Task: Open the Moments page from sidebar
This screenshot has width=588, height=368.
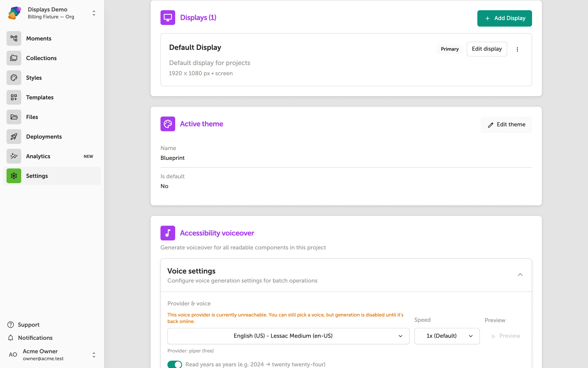Action: [52, 38]
